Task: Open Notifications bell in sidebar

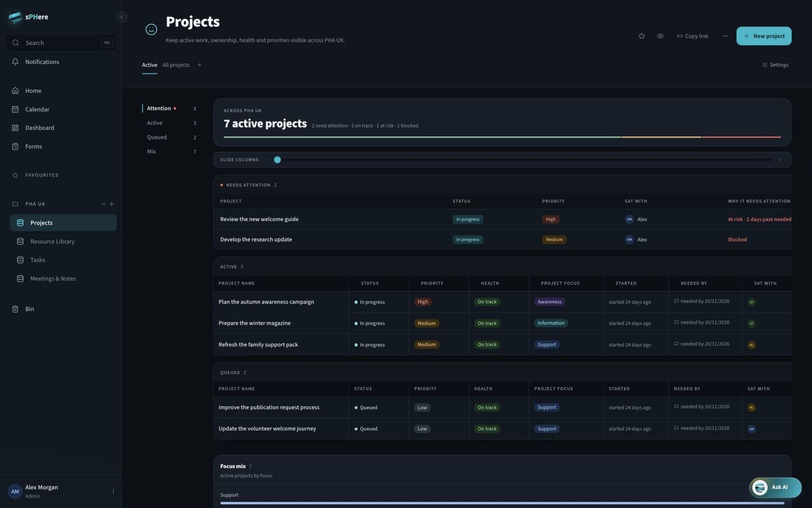Action: tap(61, 62)
